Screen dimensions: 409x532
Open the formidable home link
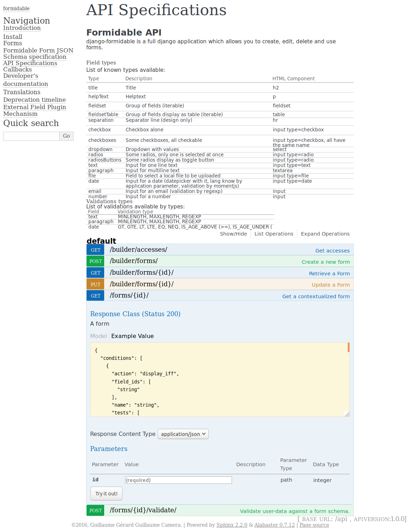coord(16,8)
